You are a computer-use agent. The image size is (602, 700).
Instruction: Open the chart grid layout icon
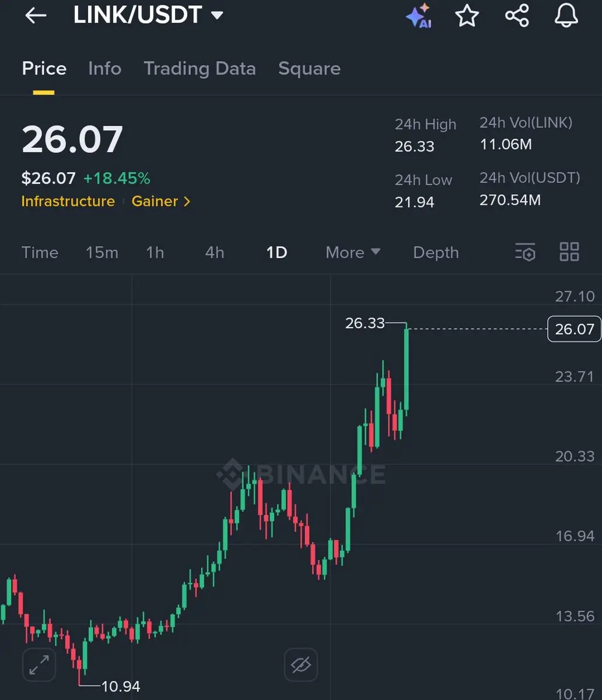569,252
